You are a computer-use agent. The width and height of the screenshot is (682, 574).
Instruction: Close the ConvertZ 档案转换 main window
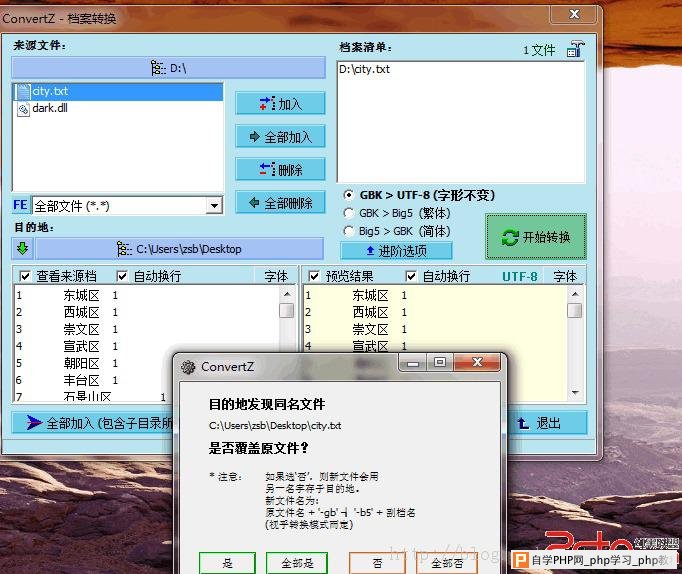[574, 14]
